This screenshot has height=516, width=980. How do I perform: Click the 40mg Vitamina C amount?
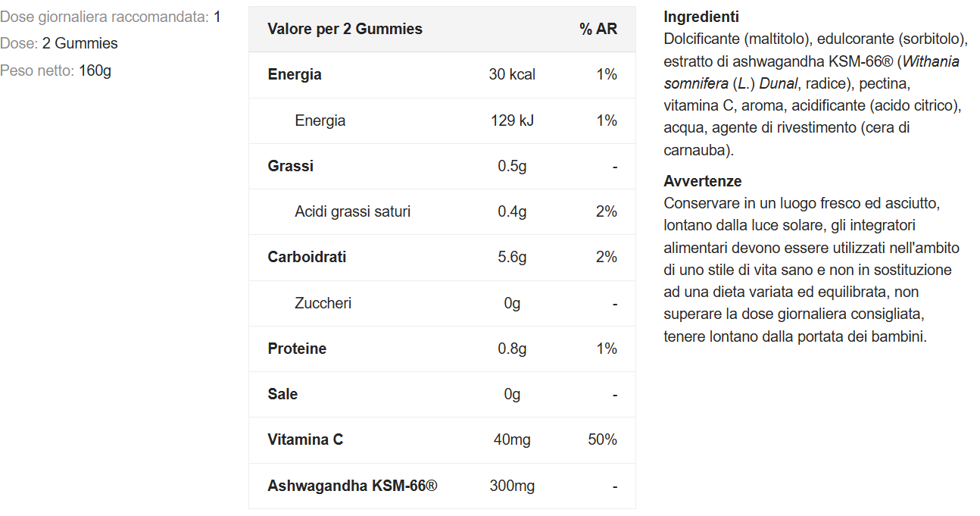point(512,439)
